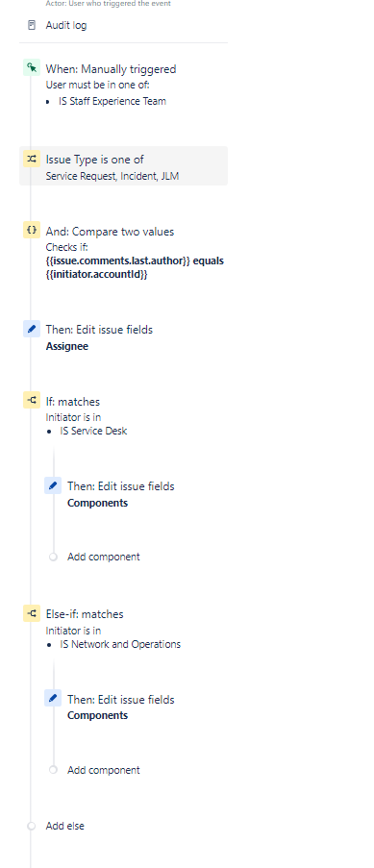This screenshot has width=374, height=868.
Task: Open the Audit log icon
Action: click(x=32, y=25)
